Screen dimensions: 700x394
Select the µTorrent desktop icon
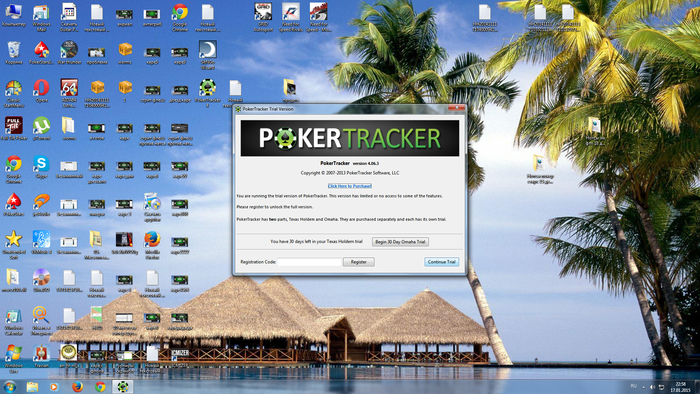(x=41, y=129)
